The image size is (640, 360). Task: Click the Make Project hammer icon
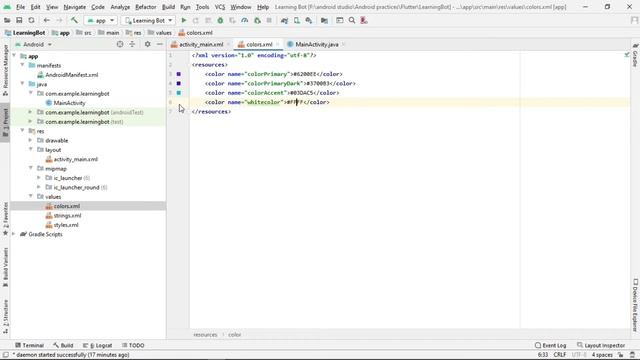pyautogui.click(x=74, y=20)
